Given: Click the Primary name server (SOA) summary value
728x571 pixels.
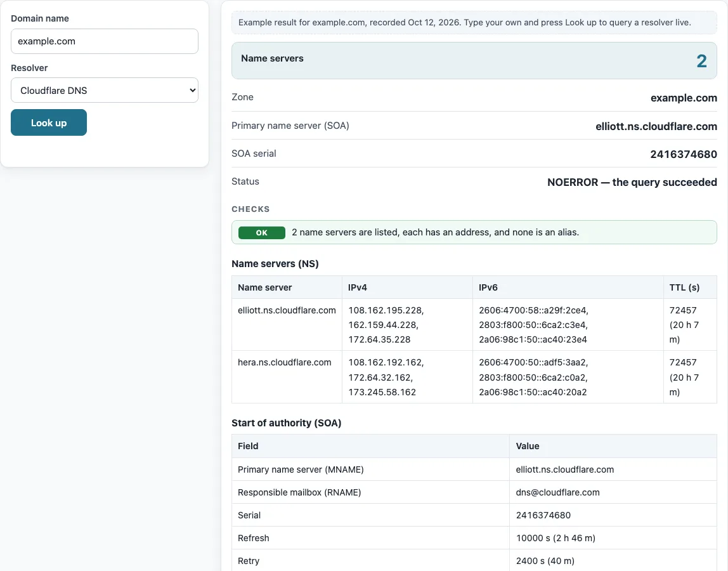Looking at the screenshot, I should tap(656, 126).
